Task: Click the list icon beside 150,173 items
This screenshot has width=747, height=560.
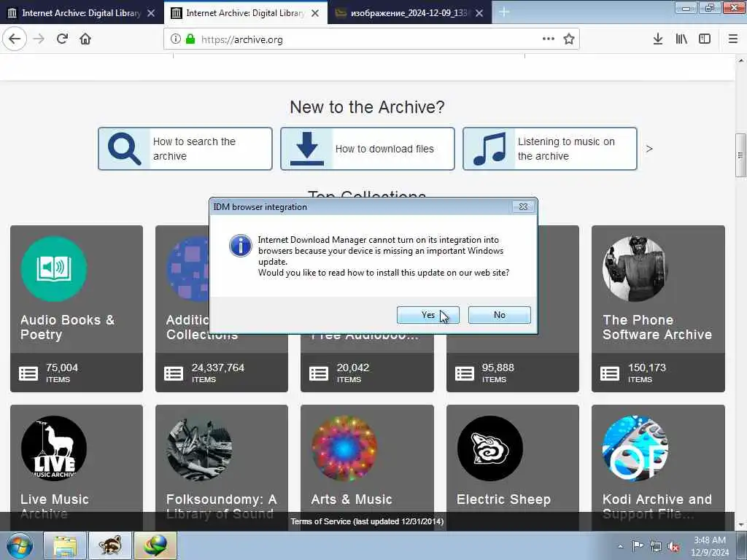Action: point(610,374)
